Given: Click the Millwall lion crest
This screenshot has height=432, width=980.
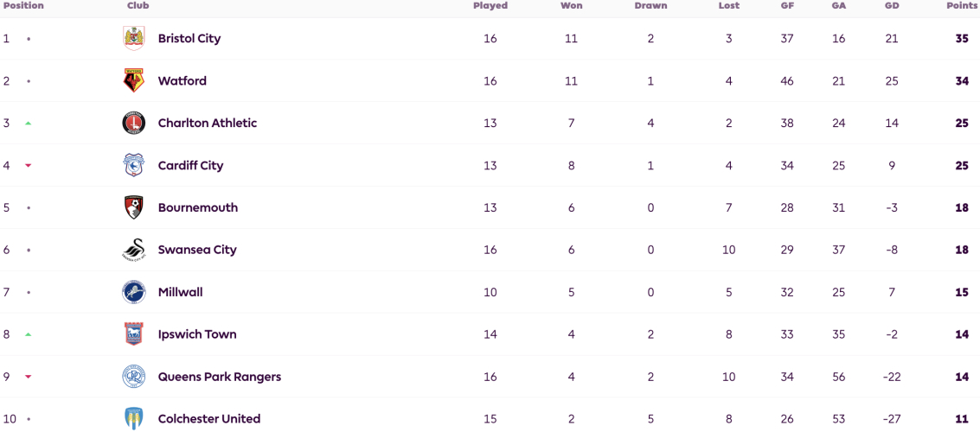Looking at the screenshot, I should coord(134,292).
